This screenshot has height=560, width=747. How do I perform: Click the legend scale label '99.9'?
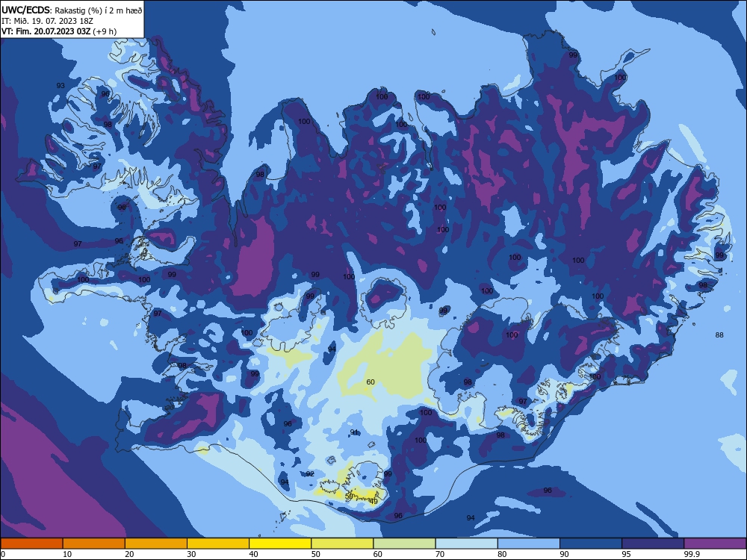[692, 554]
